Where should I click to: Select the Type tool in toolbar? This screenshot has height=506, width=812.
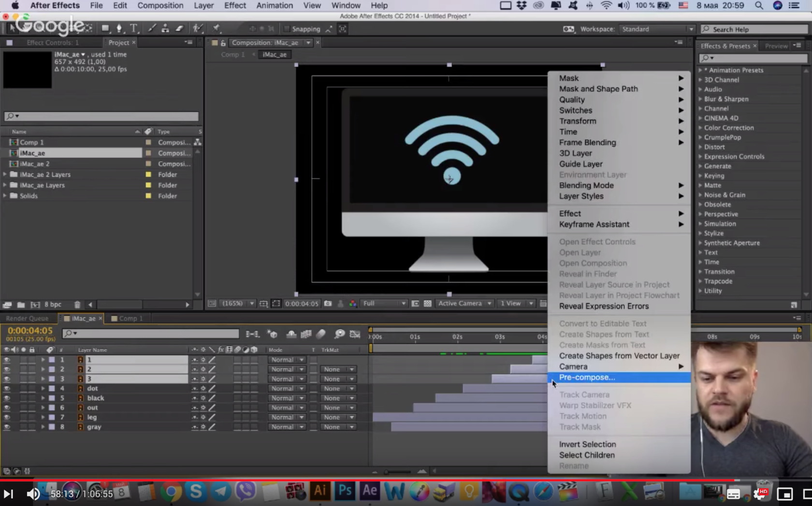pos(134,29)
